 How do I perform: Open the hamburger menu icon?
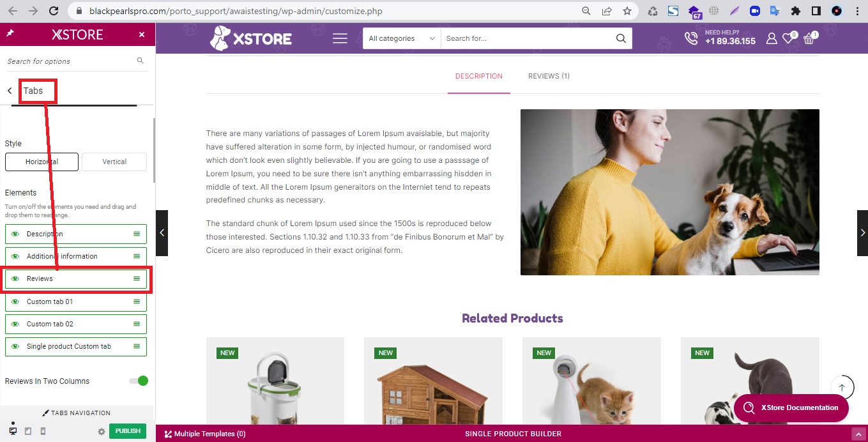tap(340, 39)
